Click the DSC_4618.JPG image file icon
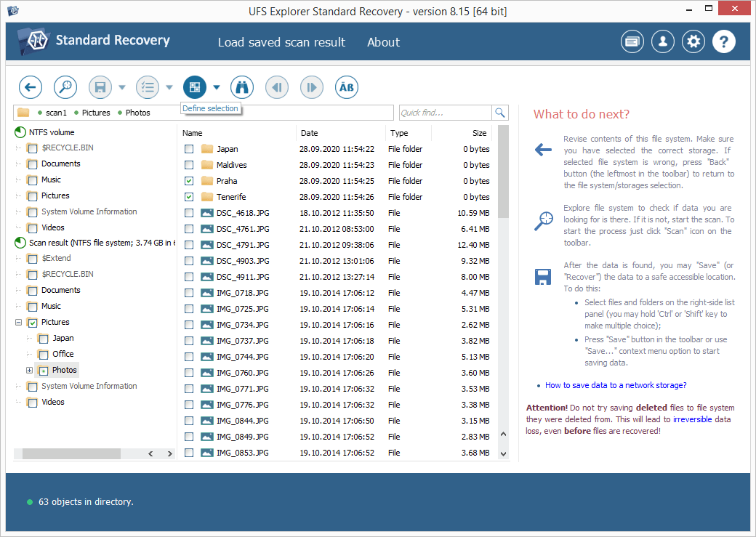The width and height of the screenshot is (756, 537). click(207, 213)
